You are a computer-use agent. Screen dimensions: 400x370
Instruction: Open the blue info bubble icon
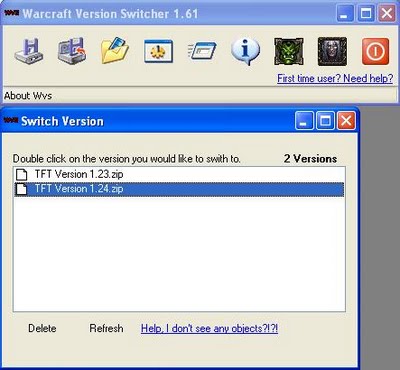click(x=245, y=51)
